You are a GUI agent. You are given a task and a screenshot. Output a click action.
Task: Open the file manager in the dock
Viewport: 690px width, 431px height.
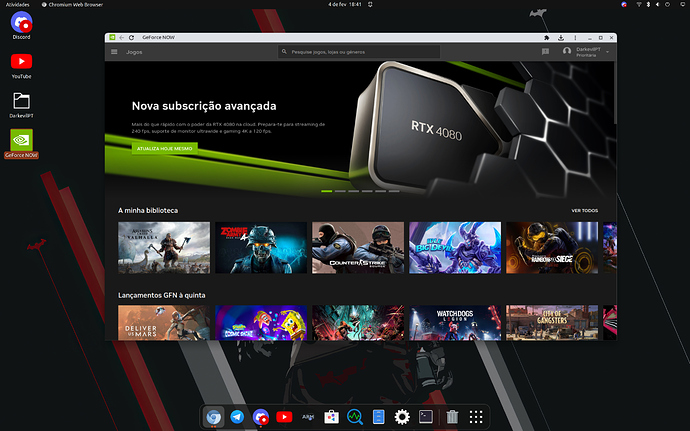pyautogui.click(x=378, y=416)
